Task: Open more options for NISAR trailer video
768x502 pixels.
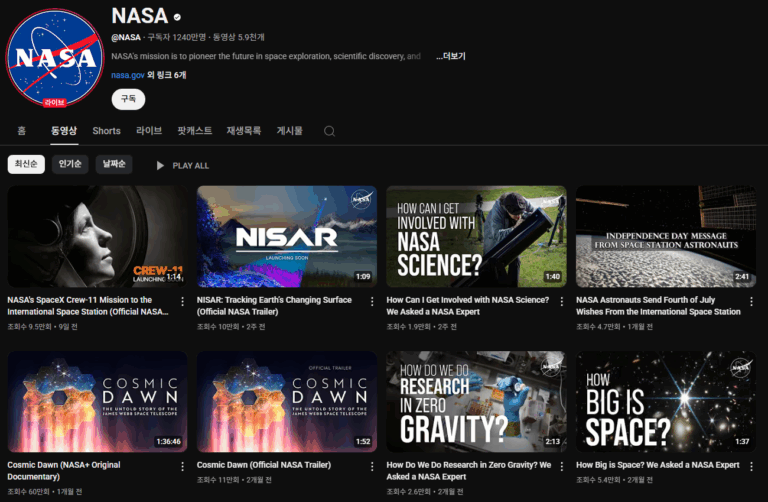Action: (372, 300)
